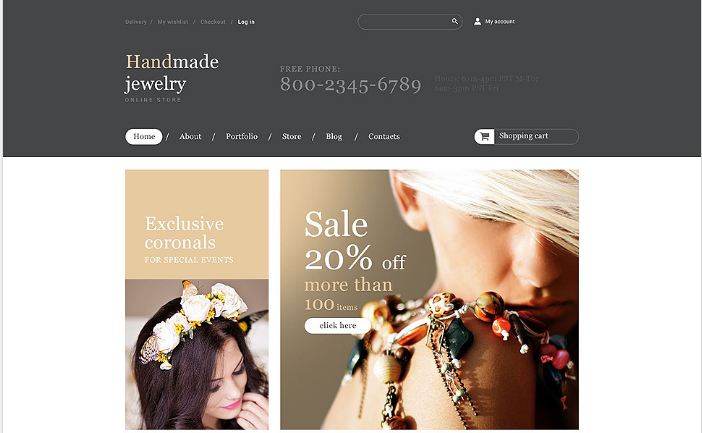Click the Log in link
702x433 pixels.
pos(246,22)
